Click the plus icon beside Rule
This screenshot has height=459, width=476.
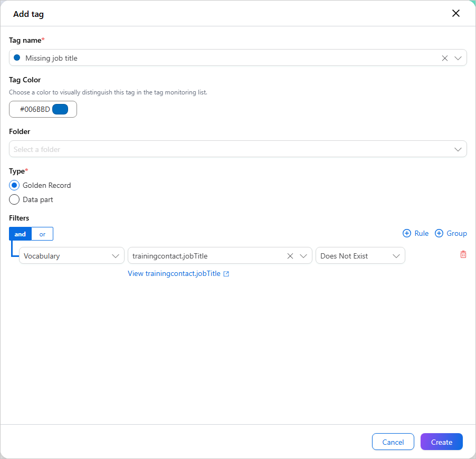pos(406,233)
